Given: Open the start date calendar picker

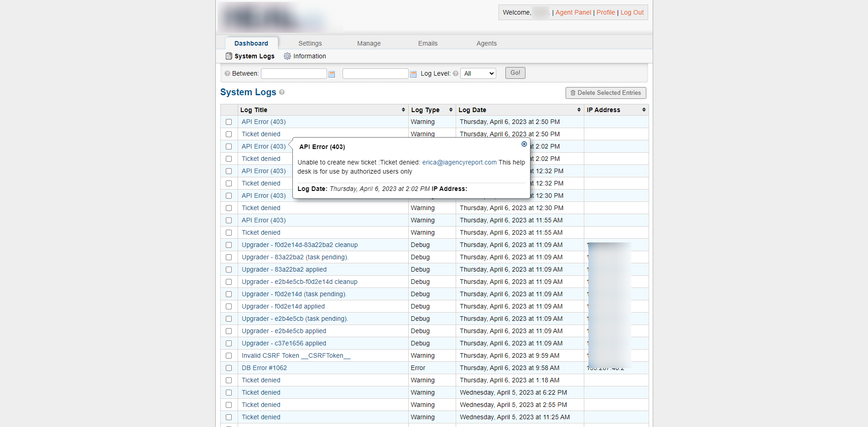Looking at the screenshot, I should click(x=332, y=74).
